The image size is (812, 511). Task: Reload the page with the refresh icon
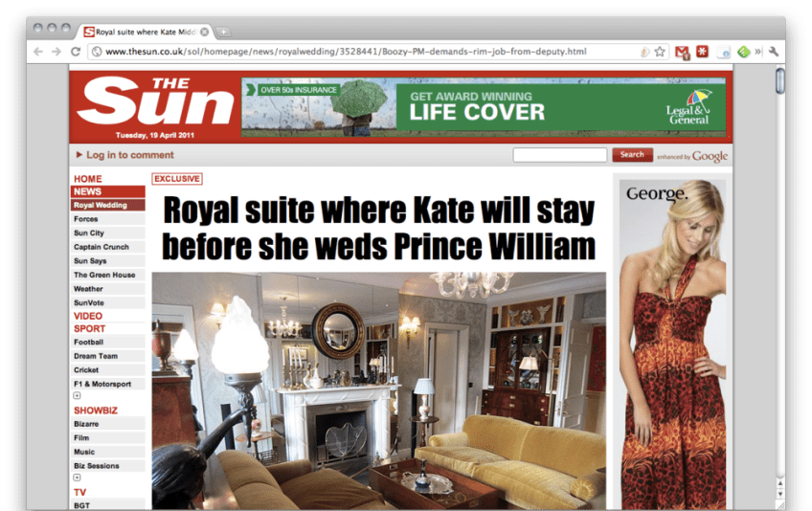click(76, 52)
